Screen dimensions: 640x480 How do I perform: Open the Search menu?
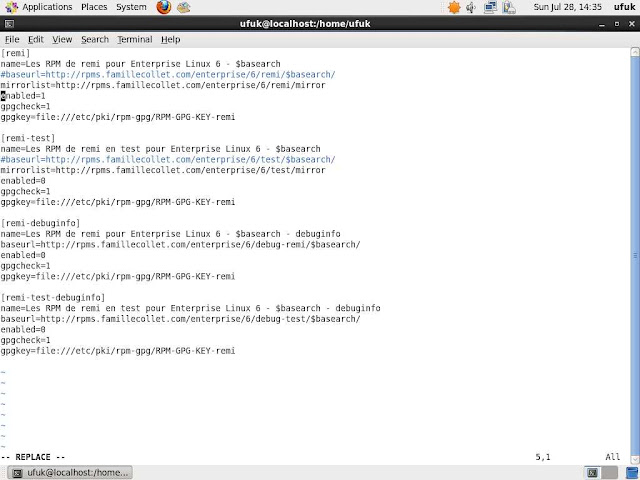95,40
